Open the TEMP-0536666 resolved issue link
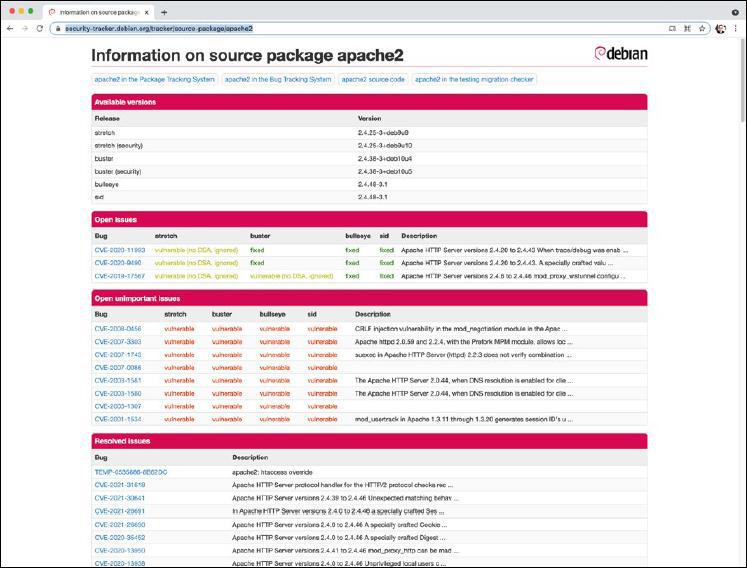The image size is (747, 568). tap(131, 472)
